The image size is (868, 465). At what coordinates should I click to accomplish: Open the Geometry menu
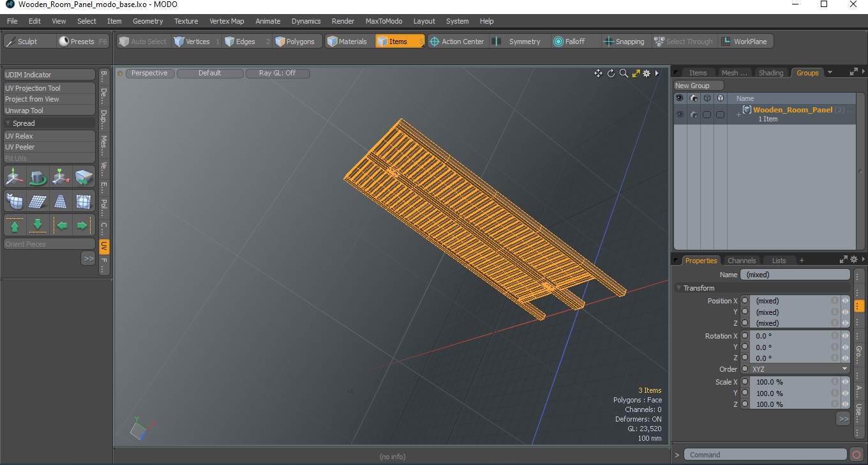point(147,21)
